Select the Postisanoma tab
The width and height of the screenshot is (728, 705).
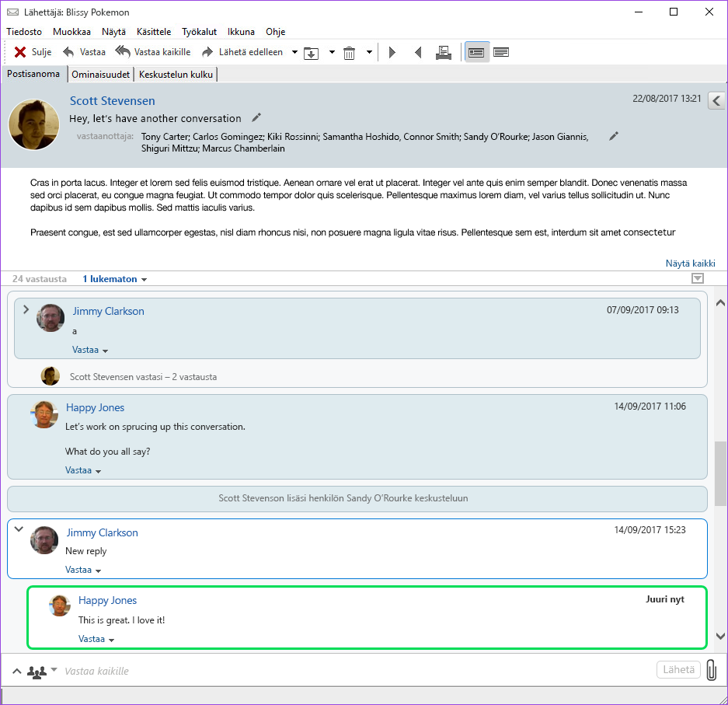tap(33, 74)
